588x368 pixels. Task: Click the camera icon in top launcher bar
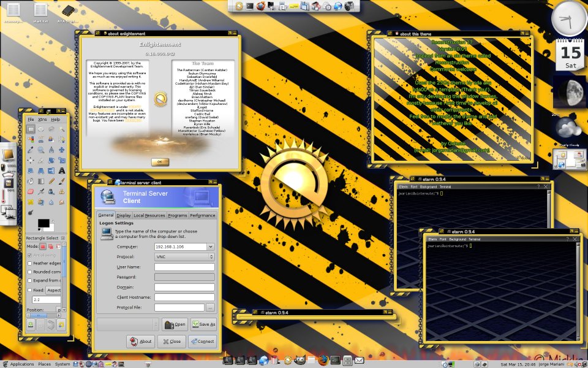coord(349,6)
